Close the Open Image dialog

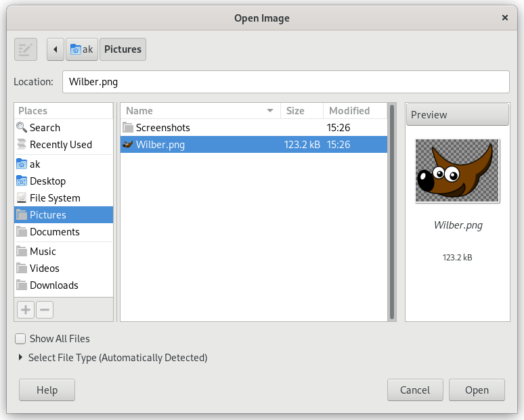[x=505, y=18]
